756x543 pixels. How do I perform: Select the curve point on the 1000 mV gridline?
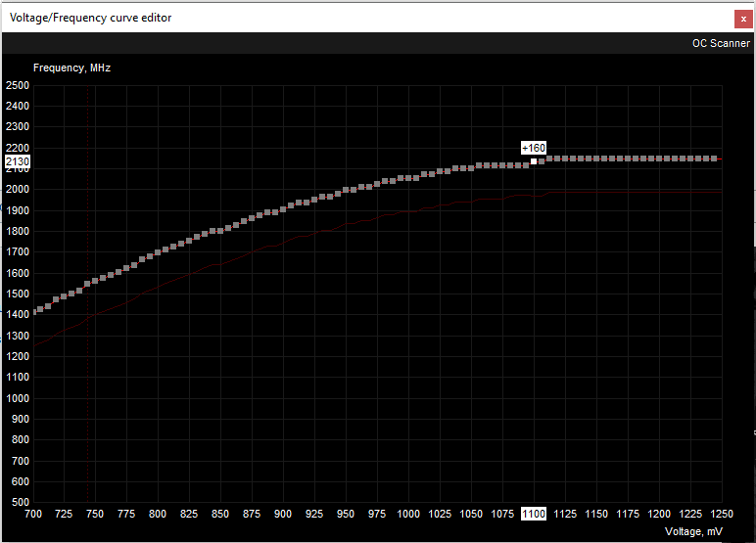pos(408,178)
